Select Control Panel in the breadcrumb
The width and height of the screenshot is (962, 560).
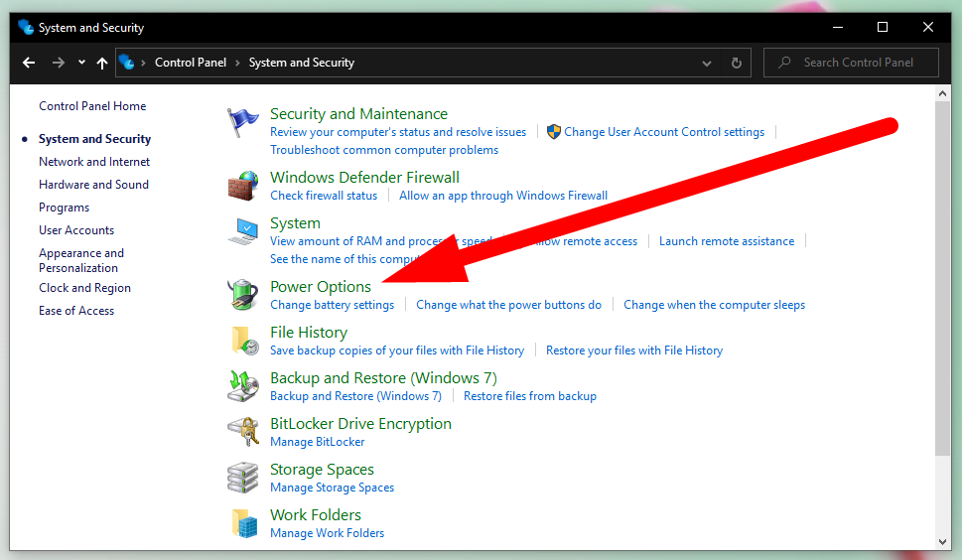coord(191,63)
